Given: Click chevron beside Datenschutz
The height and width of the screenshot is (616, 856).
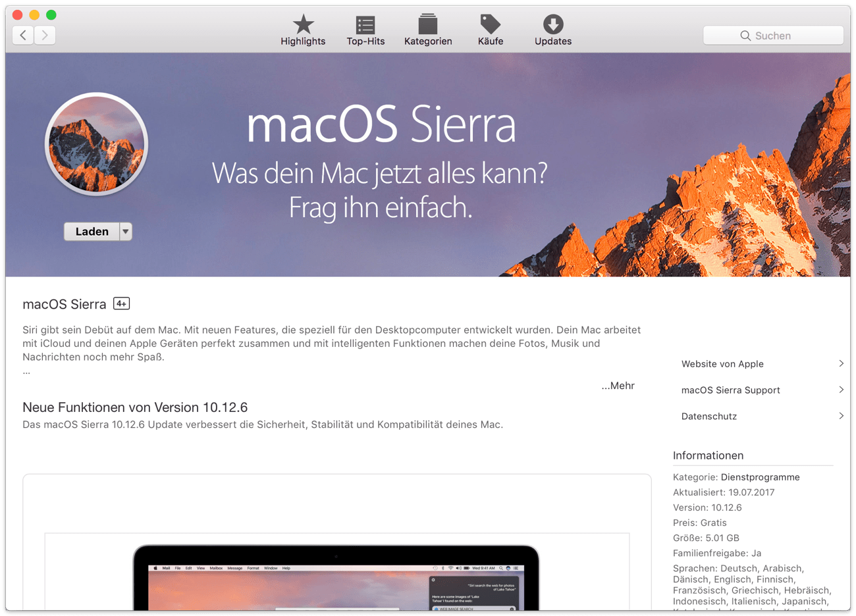Looking at the screenshot, I should pos(841,416).
